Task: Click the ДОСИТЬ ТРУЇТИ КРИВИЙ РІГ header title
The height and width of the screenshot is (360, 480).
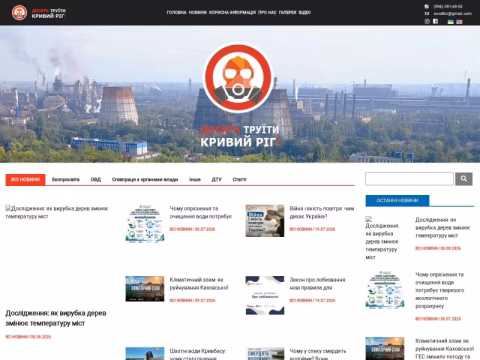Action: [x=49, y=13]
